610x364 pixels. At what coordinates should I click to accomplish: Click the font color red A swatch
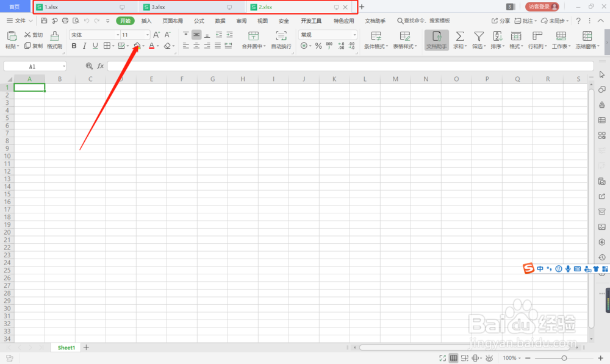pyautogui.click(x=152, y=46)
